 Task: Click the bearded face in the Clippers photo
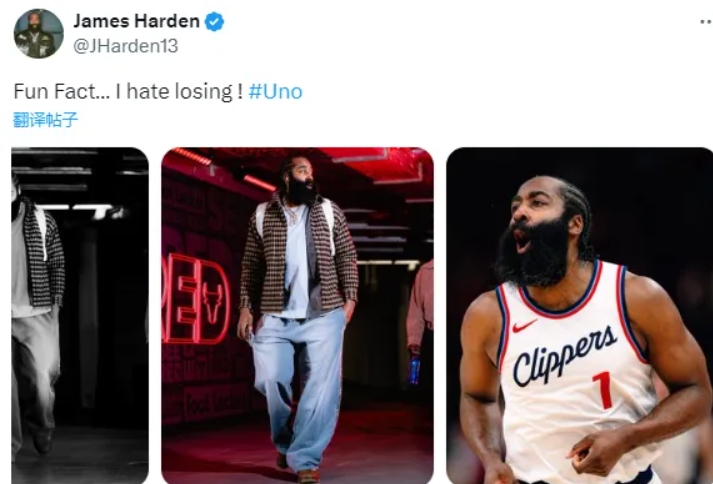click(x=541, y=231)
